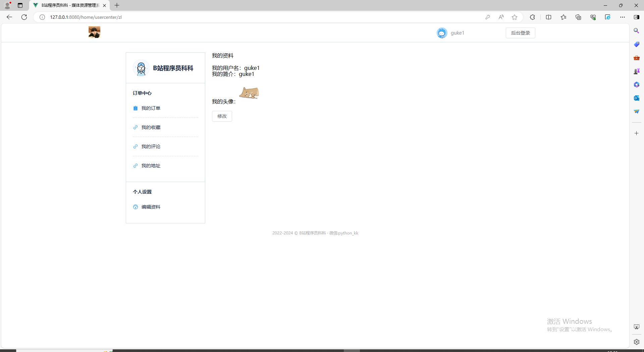This screenshot has width=644, height=352.
Task: Open 我的订单 in sidebar
Action: (151, 108)
